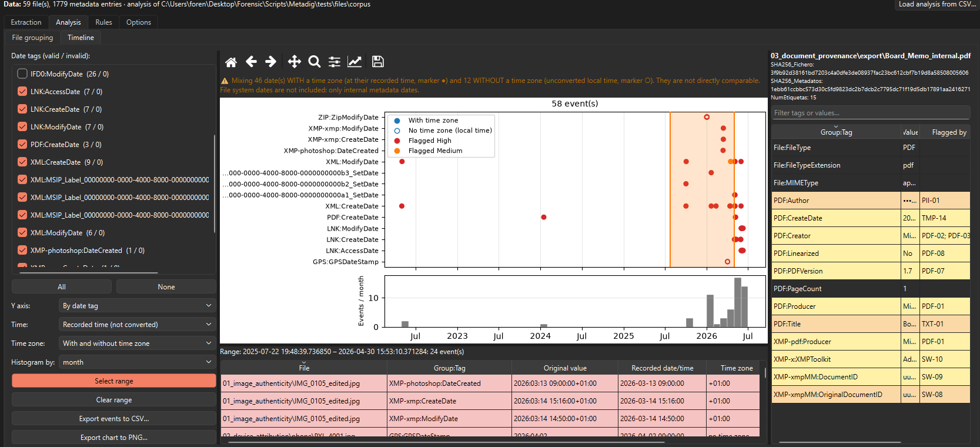Go forward to next chart view
Screen dimensions: 980x447
click(270, 62)
